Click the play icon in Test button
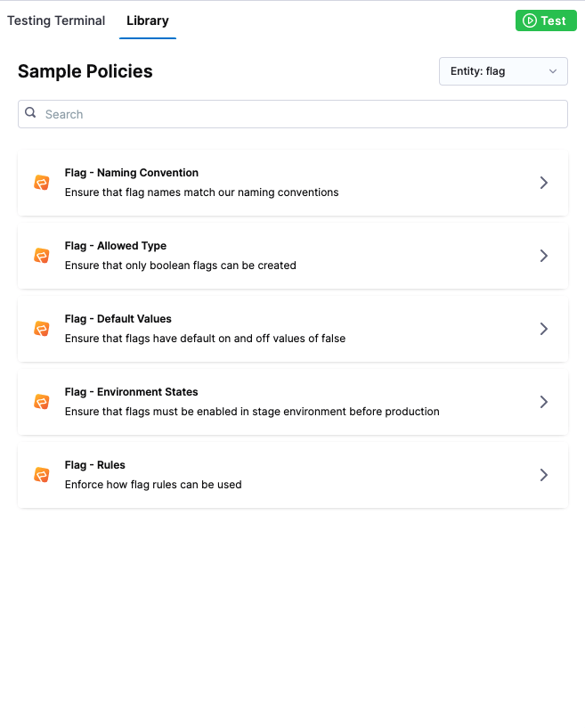Image resolution: width=585 pixels, height=728 pixels. point(529,20)
